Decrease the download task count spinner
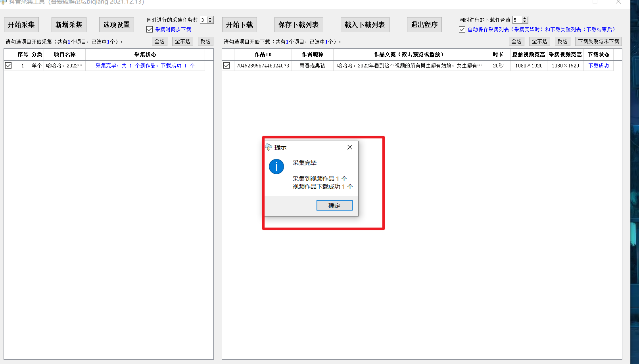 (525, 21)
